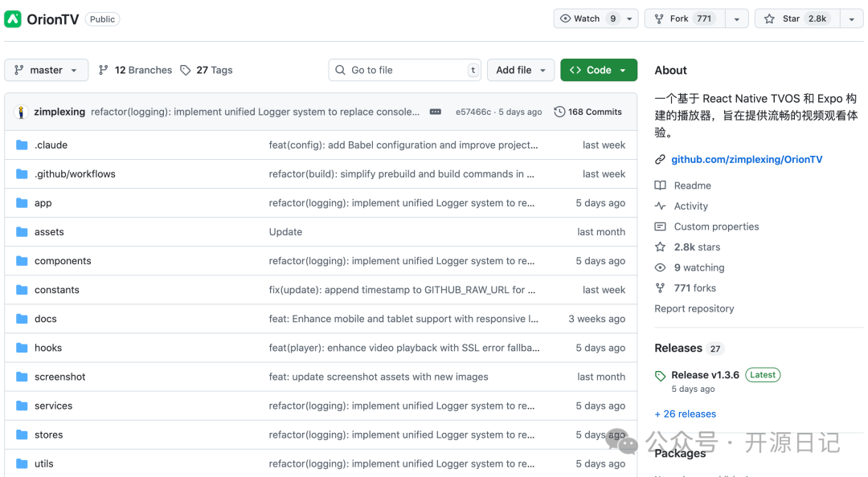868x477 pixels.
Task: Click the star icon beside 2.8k stars
Action: [660, 247]
